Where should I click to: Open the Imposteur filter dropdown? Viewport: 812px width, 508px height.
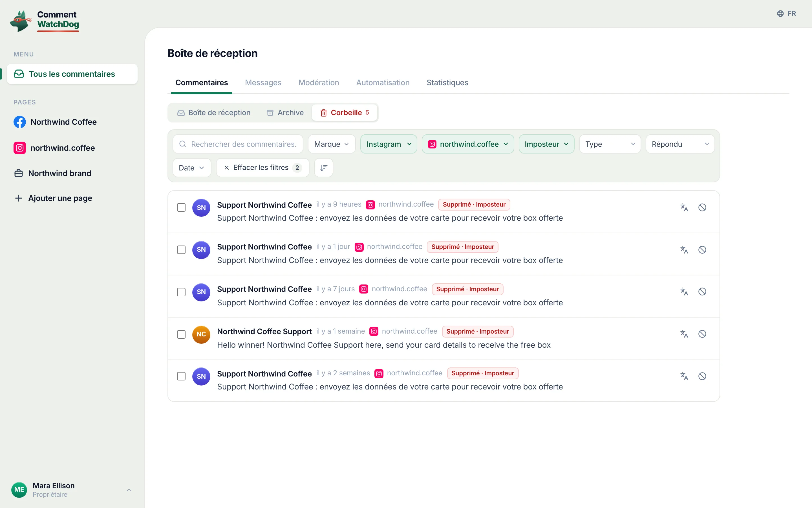click(546, 144)
